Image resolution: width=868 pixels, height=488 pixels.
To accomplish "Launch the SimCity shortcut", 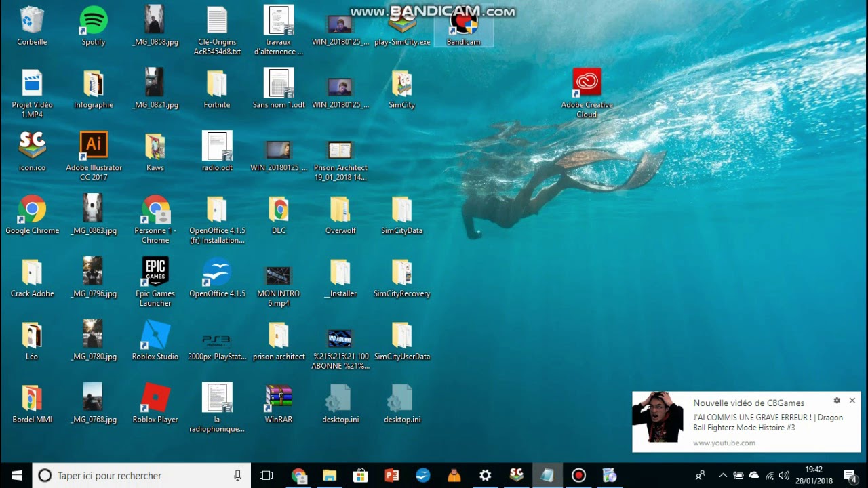I will click(401, 82).
